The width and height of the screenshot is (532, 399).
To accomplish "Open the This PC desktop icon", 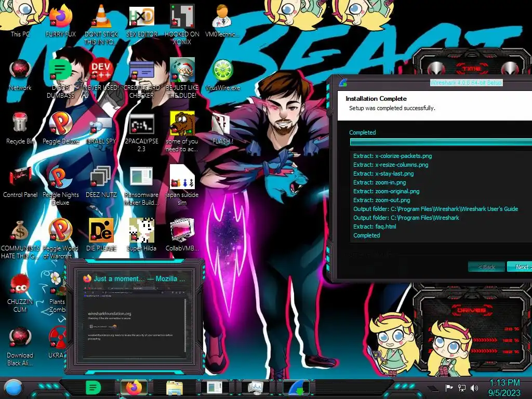I will [x=20, y=19].
